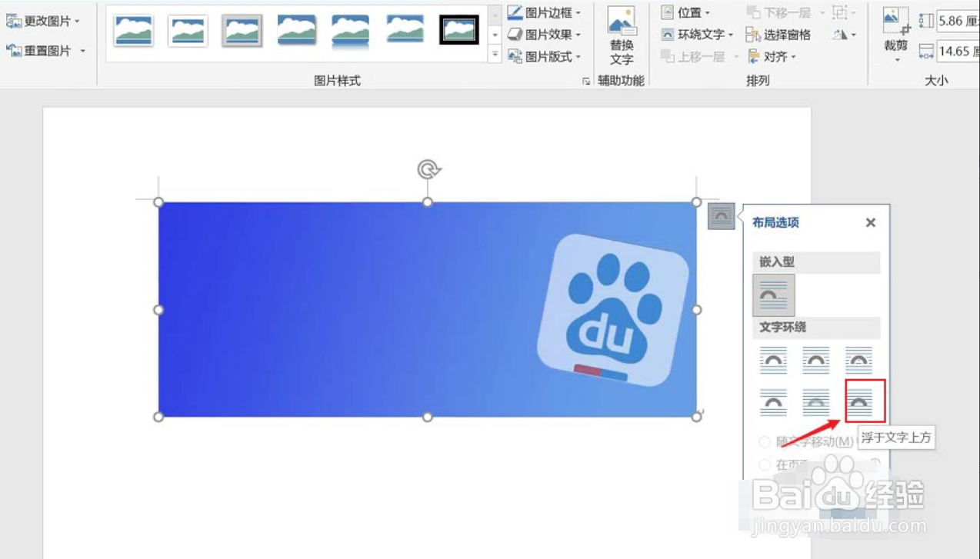Apply the second picture style thumbnail
The width and height of the screenshot is (980, 559).
(188, 31)
